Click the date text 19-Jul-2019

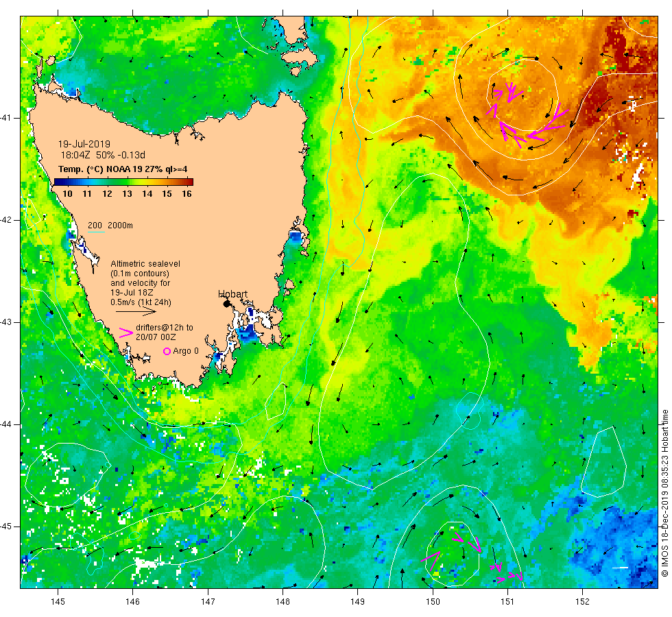pos(84,144)
